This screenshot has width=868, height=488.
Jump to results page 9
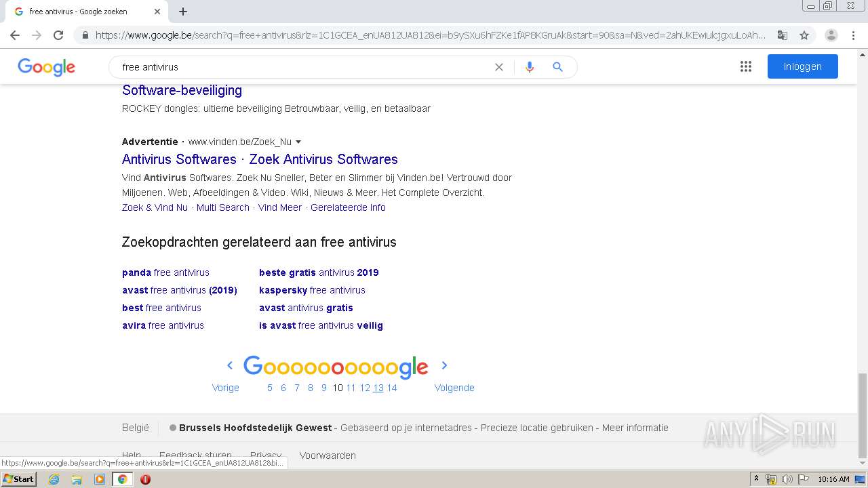pyautogui.click(x=324, y=388)
